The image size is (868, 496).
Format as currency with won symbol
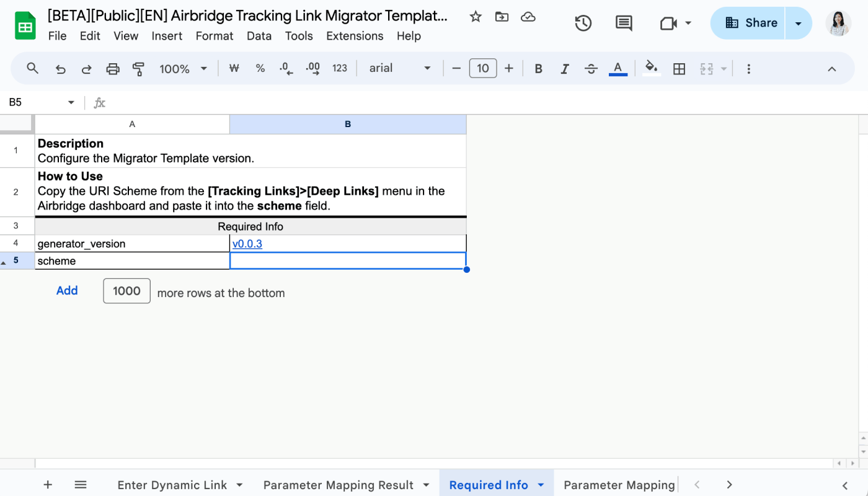(234, 68)
